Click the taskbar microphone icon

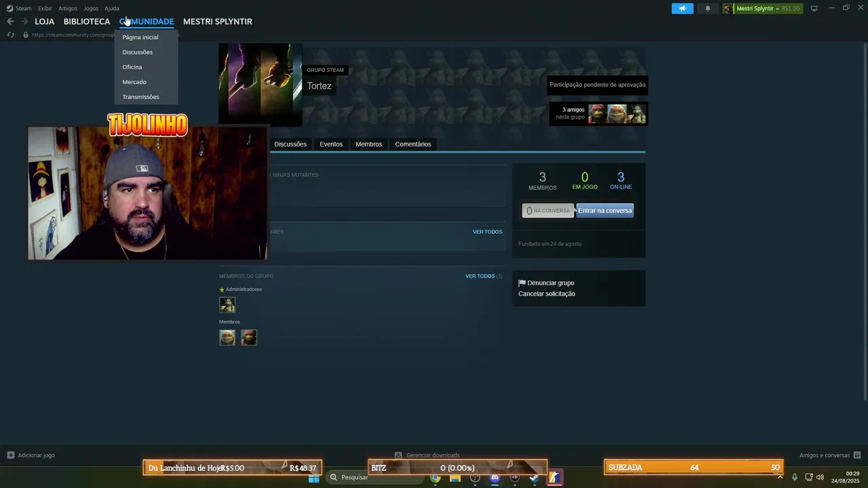pyautogui.click(x=794, y=477)
